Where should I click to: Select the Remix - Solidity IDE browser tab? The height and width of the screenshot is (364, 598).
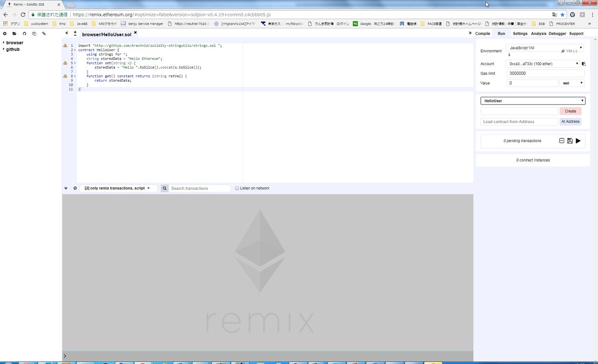32,4
